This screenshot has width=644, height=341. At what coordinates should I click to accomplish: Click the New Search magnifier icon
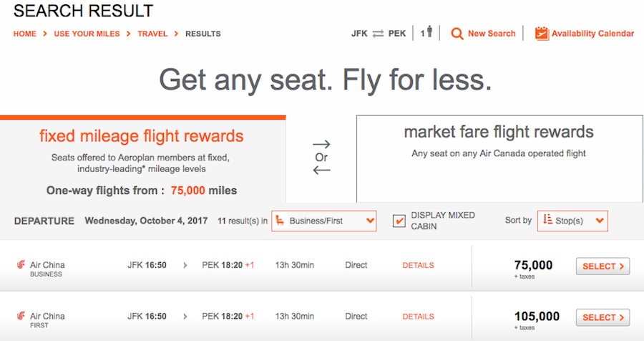(x=457, y=34)
